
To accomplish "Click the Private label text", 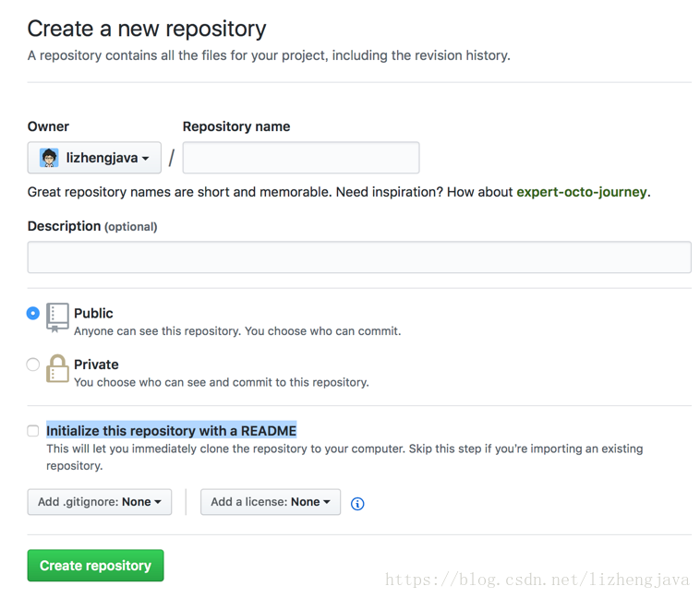I will (x=96, y=365).
